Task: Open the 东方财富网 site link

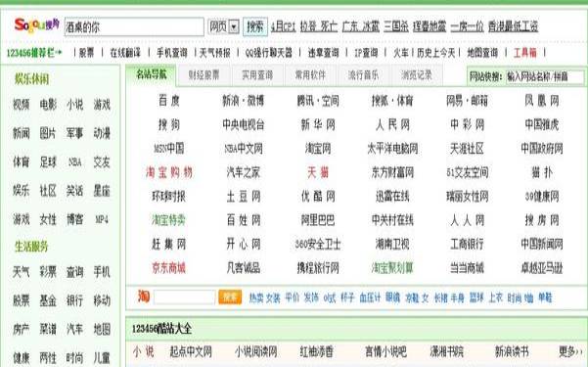Action: point(392,172)
